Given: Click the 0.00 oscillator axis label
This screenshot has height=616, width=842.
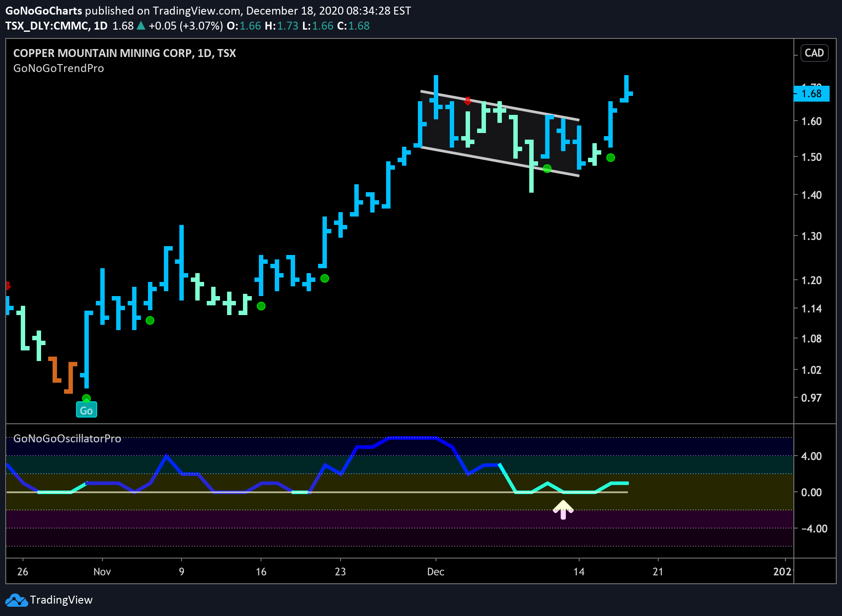Looking at the screenshot, I should [812, 492].
